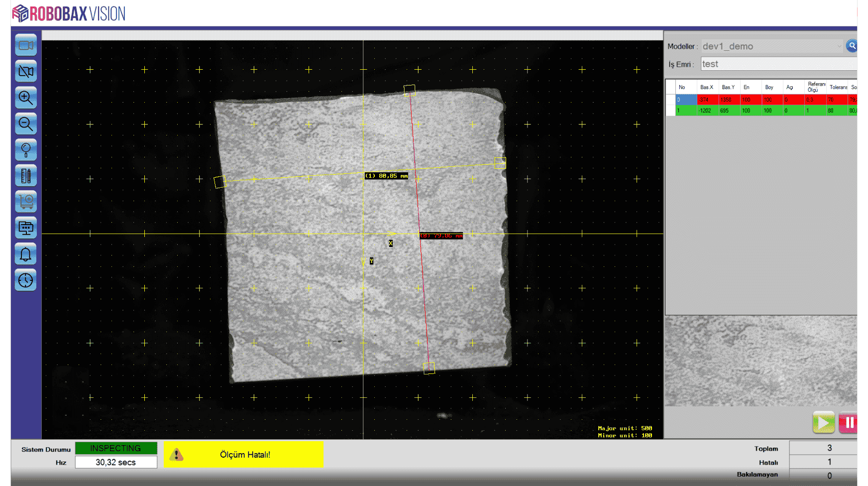
Task: Click the 'Açı' column header
Action: pyautogui.click(x=794, y=87)
